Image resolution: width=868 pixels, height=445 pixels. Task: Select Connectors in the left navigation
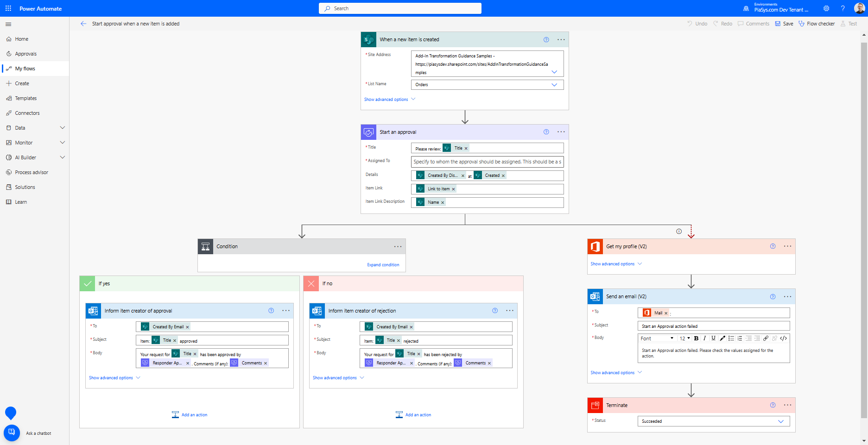(x=27, y=113)
